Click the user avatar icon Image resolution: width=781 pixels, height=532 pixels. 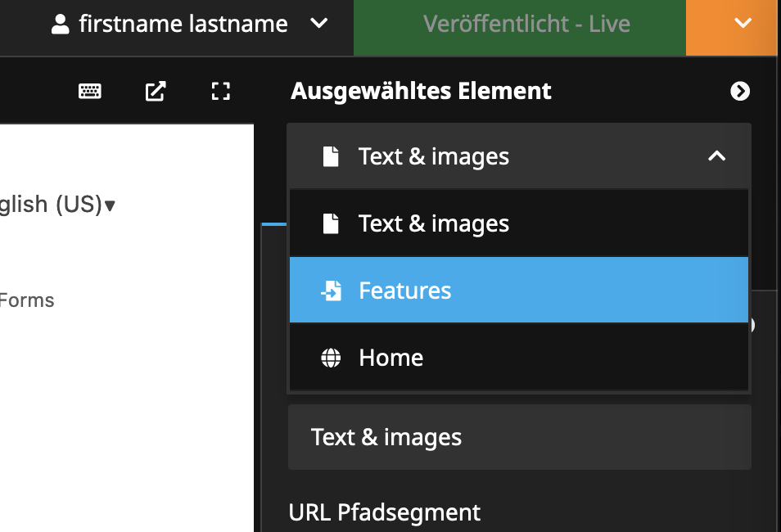click(x=61, y=24)
